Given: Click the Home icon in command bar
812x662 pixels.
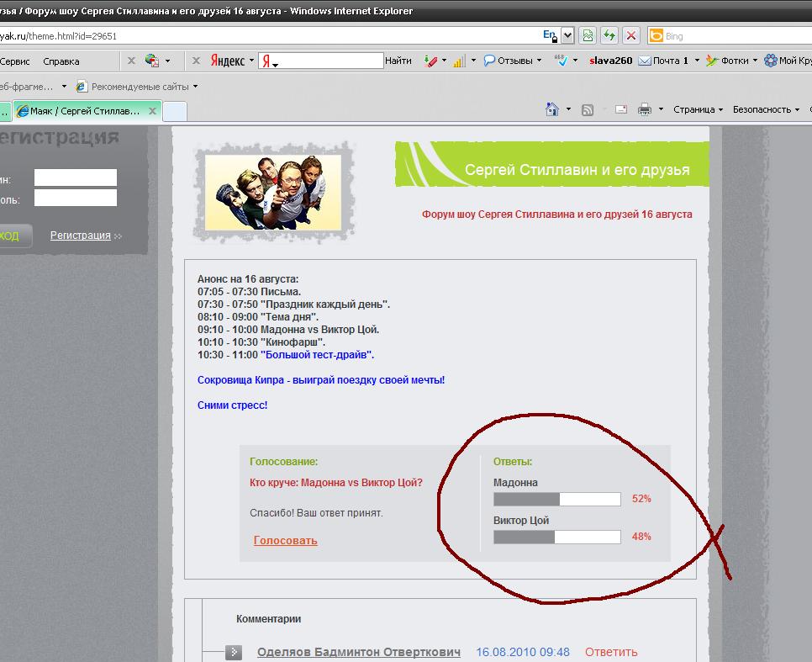Looking at the screenshot, I should click(x=552, y=109).
